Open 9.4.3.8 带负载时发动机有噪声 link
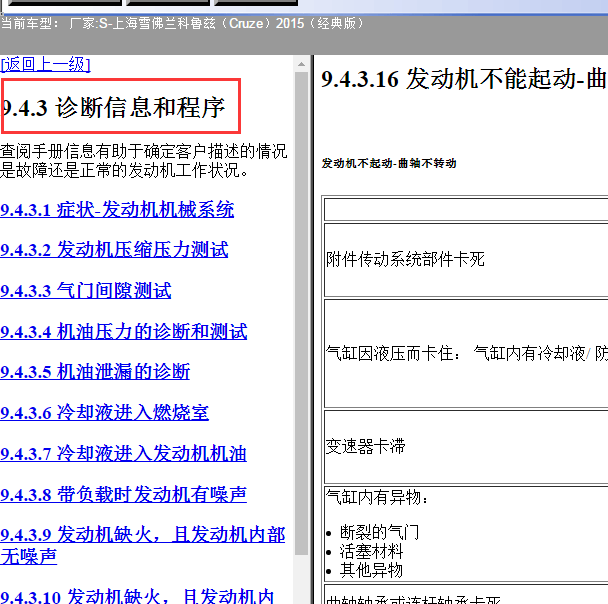608x604 pixels. 123,494
